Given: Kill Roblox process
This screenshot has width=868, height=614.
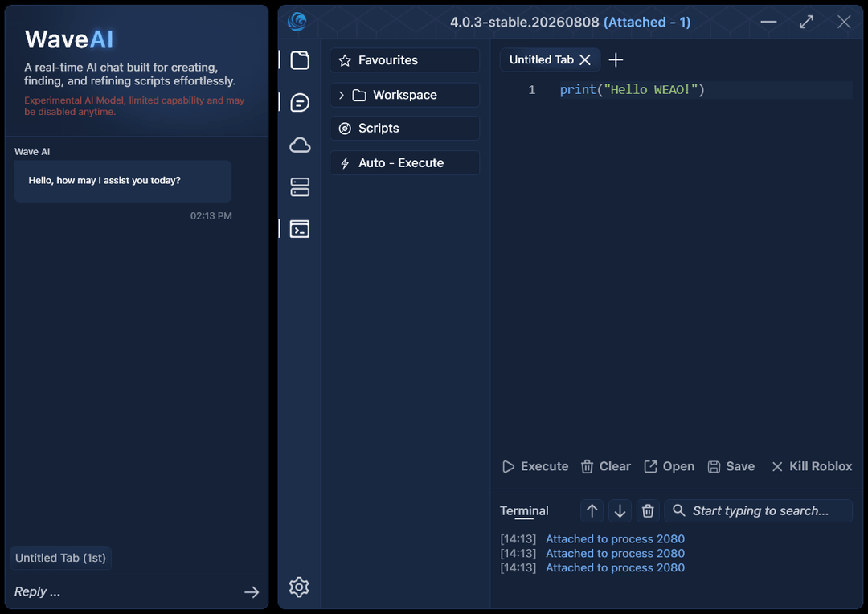Looking at the screenshot, I should tap(812, 466).
